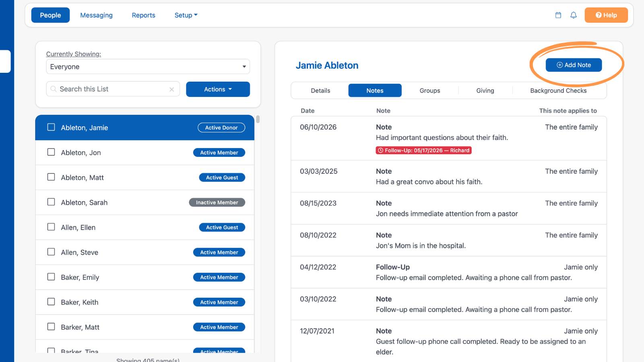Clear the search field with the X icon
This screenshot has width=644, height=362.
[x=172, y=89]
